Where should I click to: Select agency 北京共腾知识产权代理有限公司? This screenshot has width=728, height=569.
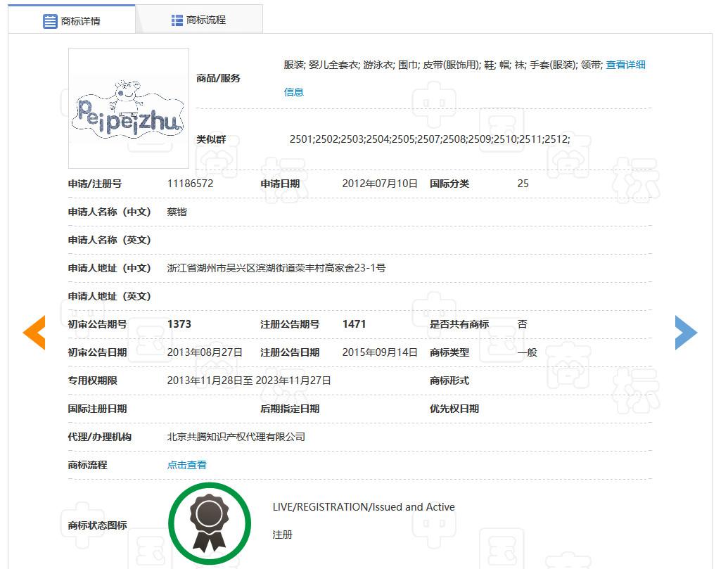236,437
